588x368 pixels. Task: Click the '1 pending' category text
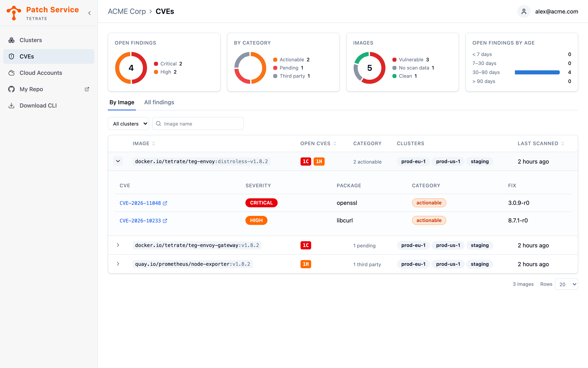click(364, 246)
